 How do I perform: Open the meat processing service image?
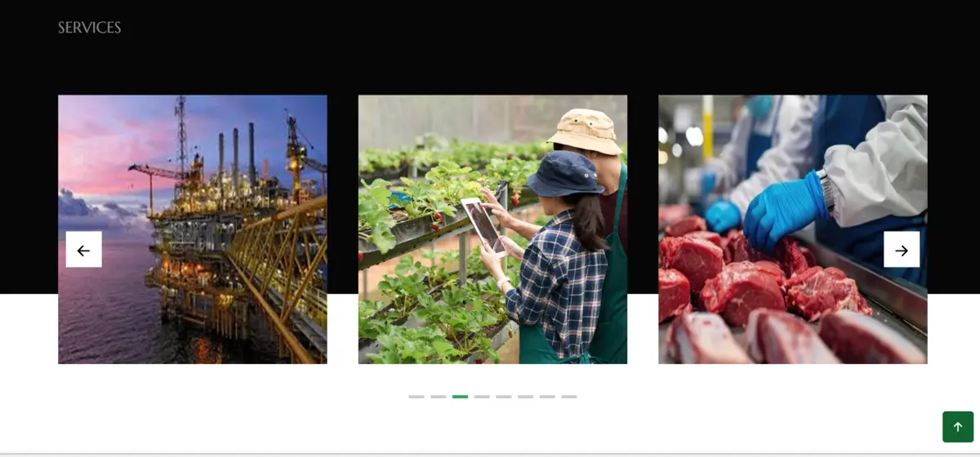(793, 229)
